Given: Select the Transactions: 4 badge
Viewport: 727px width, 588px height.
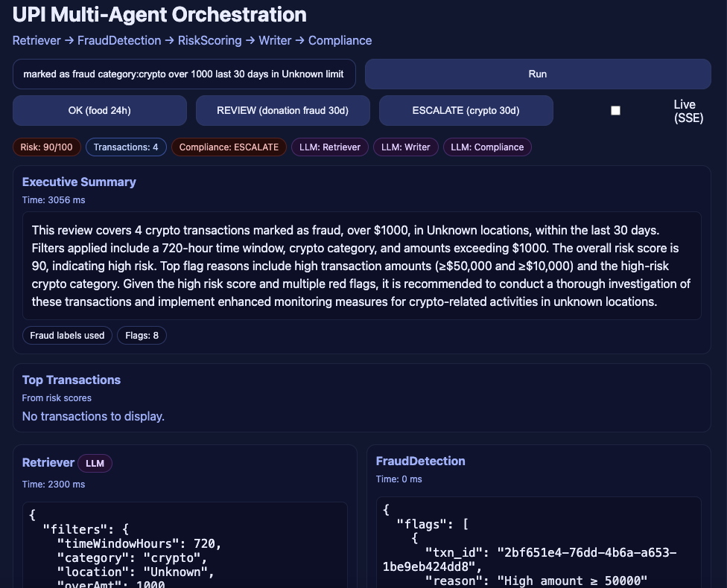Looking at the screenshot, I should click(125, 147).
